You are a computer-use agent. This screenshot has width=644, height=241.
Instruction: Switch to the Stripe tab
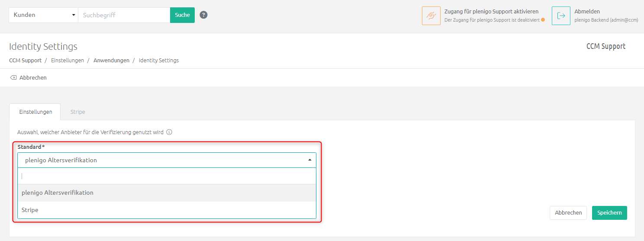pyautogui.click(x=78, y=112)
